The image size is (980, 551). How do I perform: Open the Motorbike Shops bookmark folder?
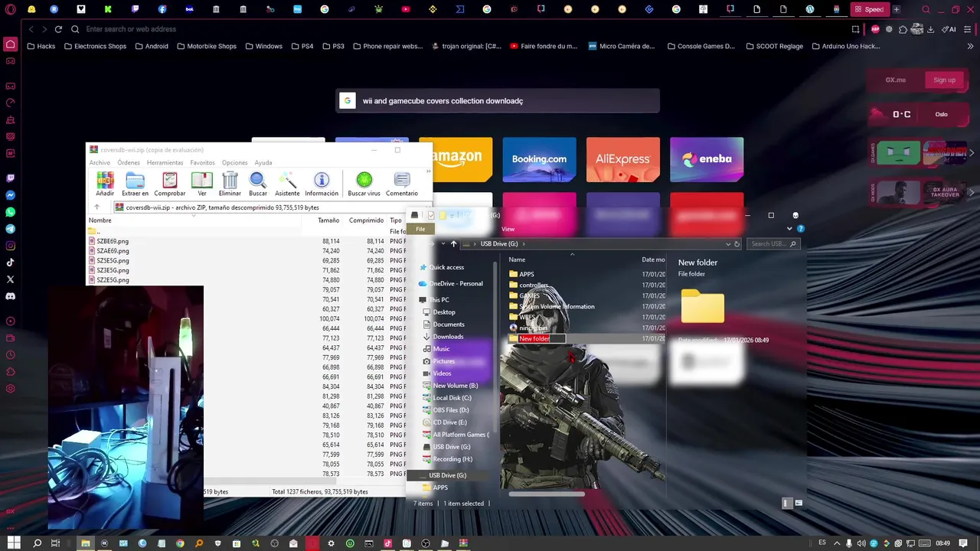point(206,46)
